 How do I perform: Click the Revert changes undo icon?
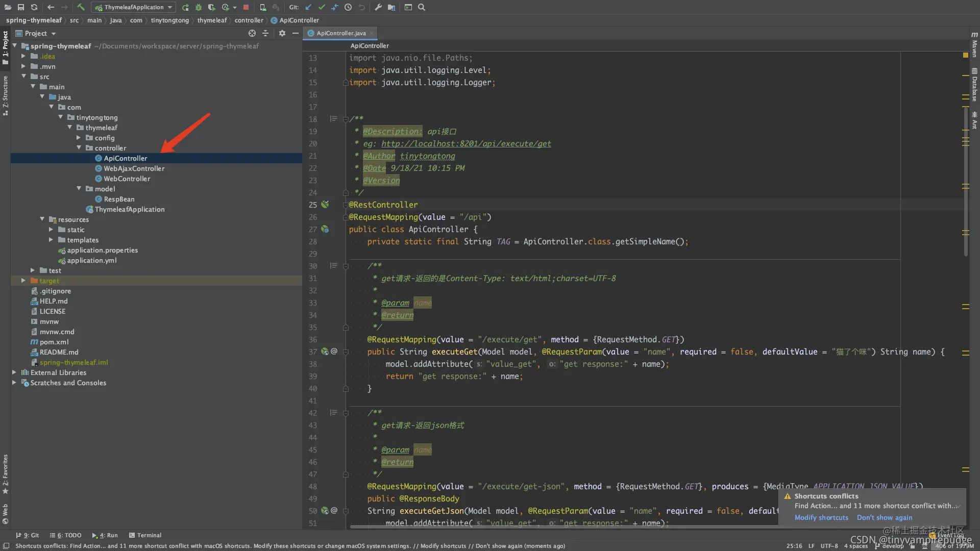362,7
